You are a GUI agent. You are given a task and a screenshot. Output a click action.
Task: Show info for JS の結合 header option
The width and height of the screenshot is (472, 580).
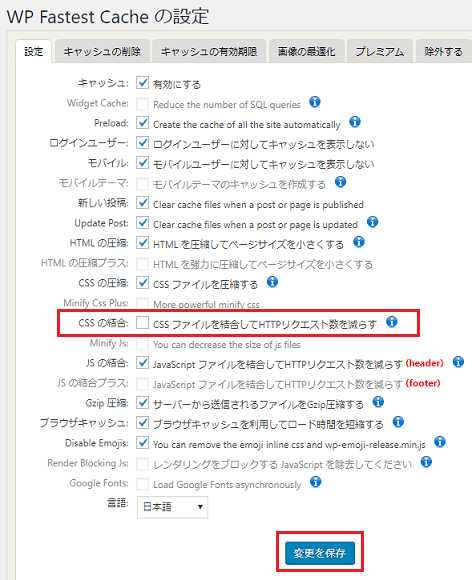458,362
